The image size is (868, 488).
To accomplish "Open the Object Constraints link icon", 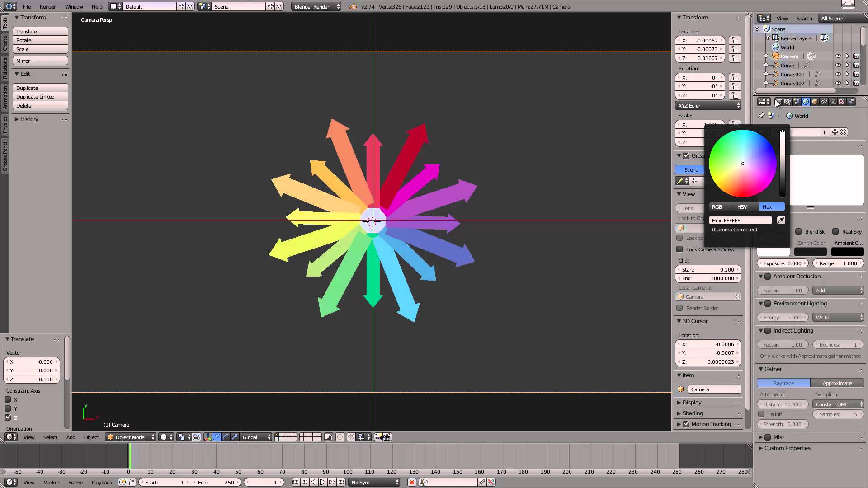I will [x=824, y=103].
